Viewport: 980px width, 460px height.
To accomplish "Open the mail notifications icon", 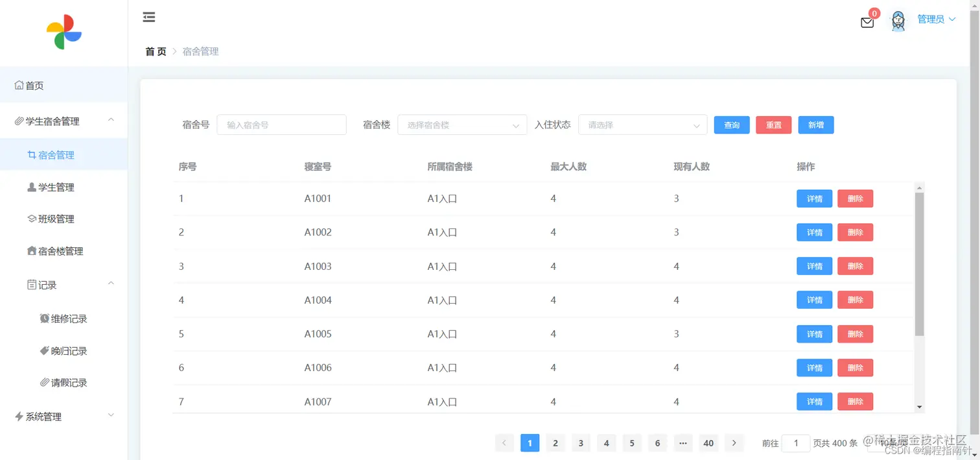I will pyautogui.click(x=867, y=23).
